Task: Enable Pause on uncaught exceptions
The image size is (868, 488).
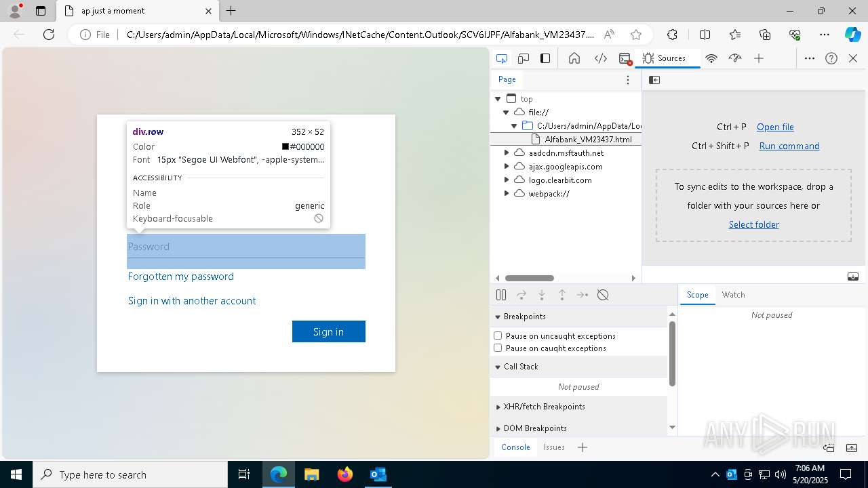Action: 498,335
